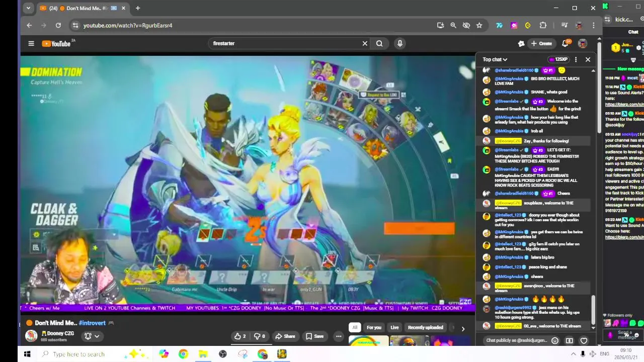Click the taskbar microphone tray icon

click(583, 354)
